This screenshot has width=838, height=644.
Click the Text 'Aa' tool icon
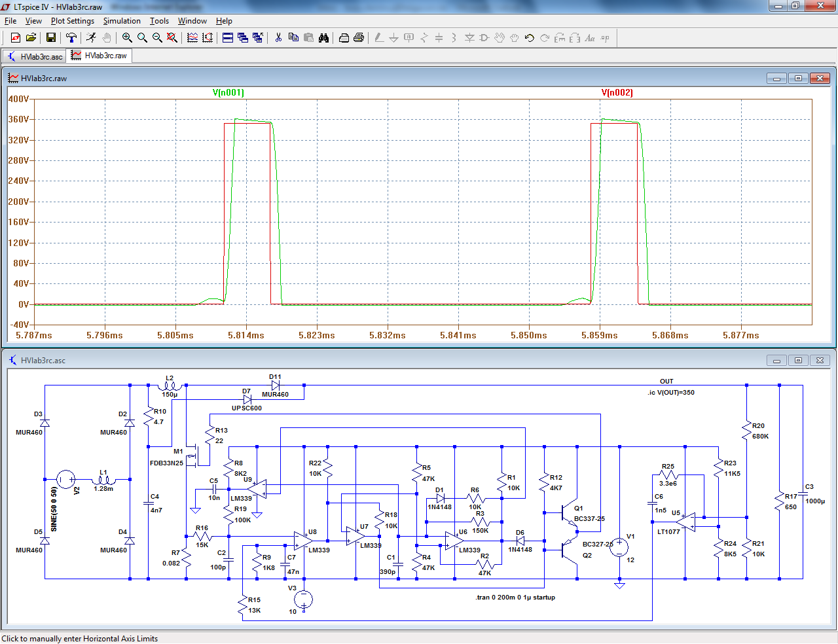tap(590, 38)
